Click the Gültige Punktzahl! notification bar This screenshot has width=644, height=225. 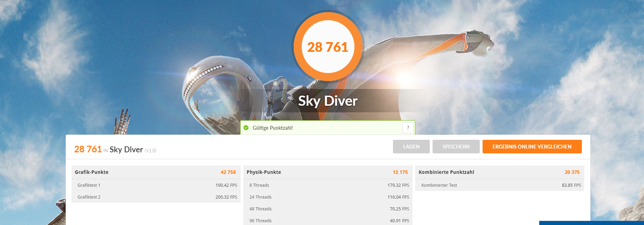tap(328, 128)
